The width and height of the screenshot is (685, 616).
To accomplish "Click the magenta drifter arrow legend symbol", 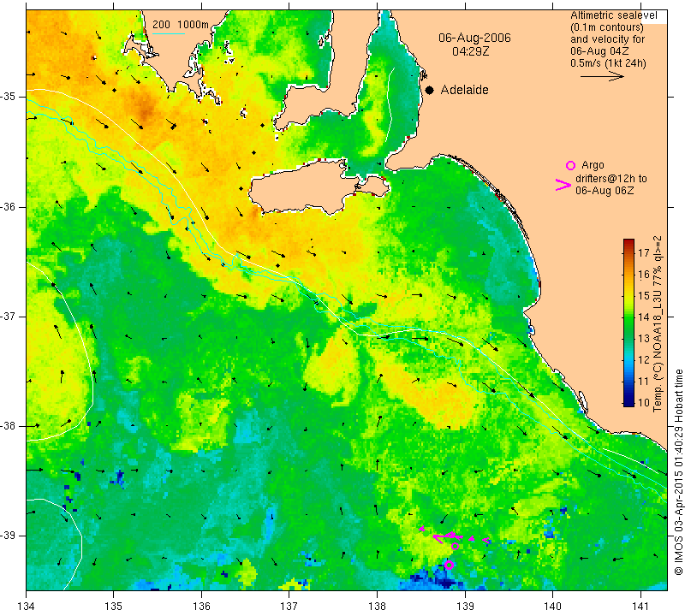I will click(563, 185).
